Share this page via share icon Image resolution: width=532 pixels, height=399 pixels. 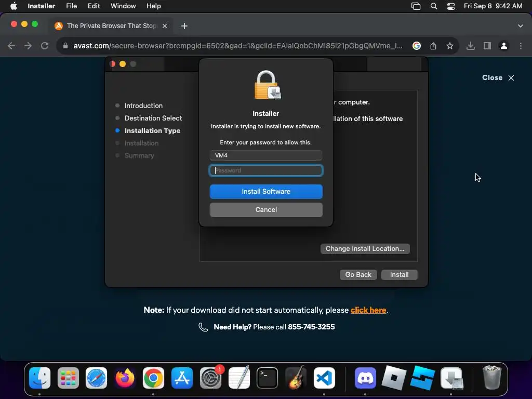433,46
